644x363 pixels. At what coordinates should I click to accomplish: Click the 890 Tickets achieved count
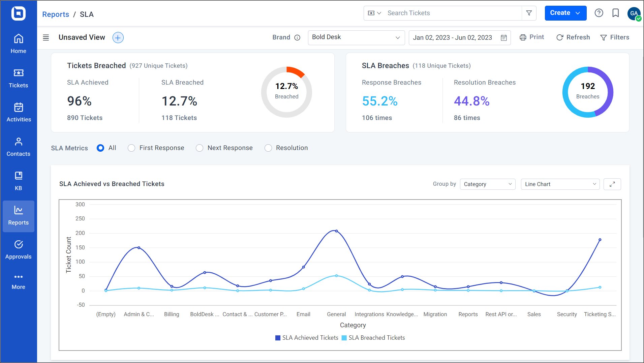coord(85,118)
